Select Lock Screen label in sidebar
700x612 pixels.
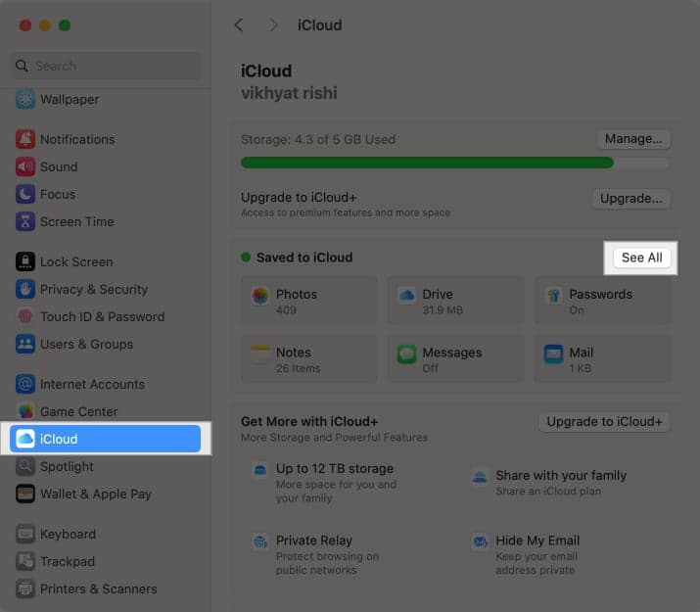pos(76,261)
